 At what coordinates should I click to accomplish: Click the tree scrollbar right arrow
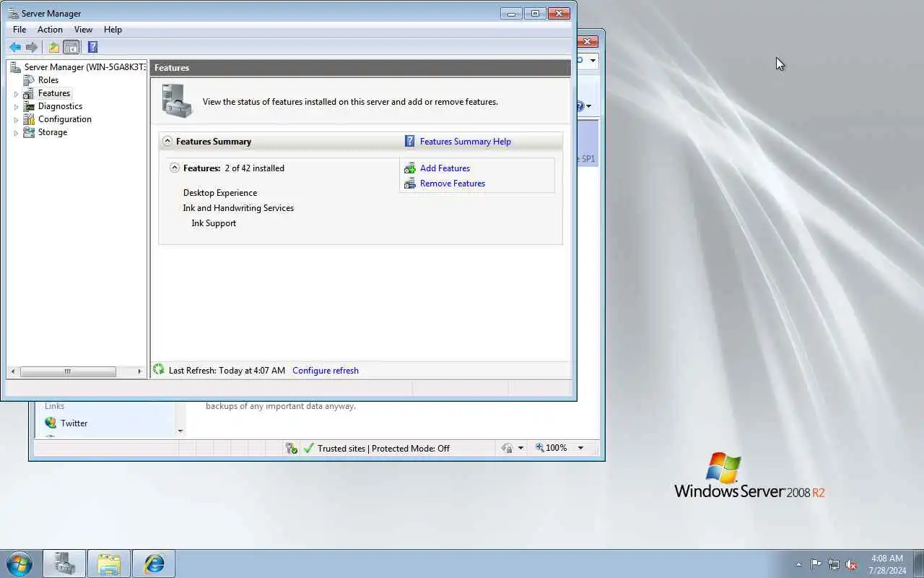[x=139, y=371]
